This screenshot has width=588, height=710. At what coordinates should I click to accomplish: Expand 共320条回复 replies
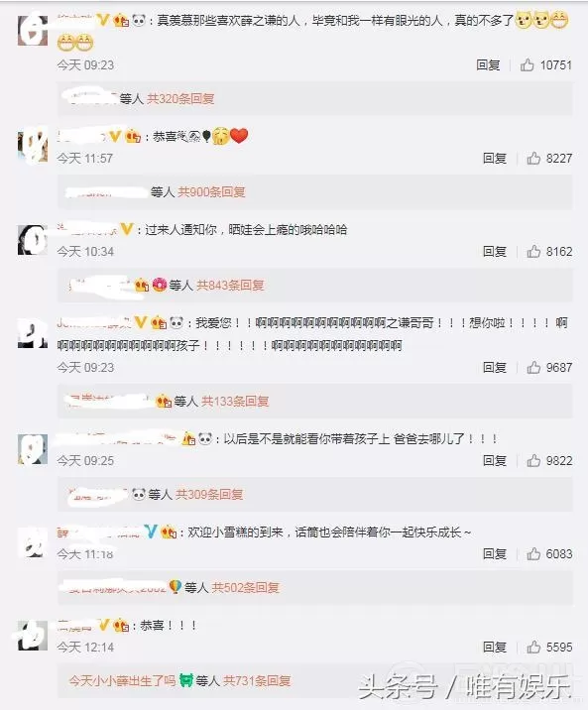point(180,98)
